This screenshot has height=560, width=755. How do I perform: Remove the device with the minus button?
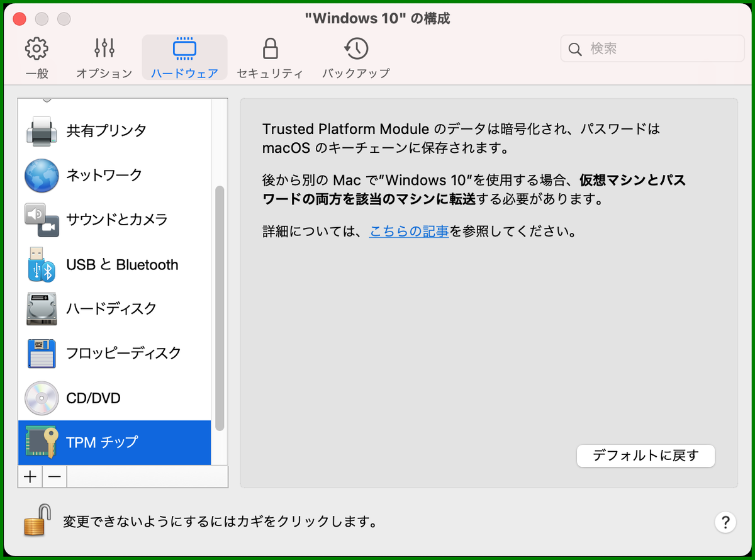55,477
